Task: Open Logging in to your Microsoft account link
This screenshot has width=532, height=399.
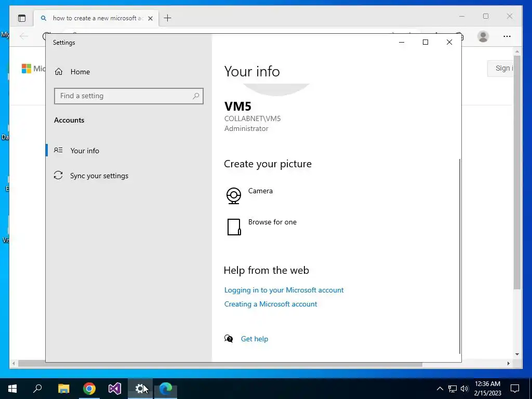Action: pyautogui.click(x=284, y=290)
